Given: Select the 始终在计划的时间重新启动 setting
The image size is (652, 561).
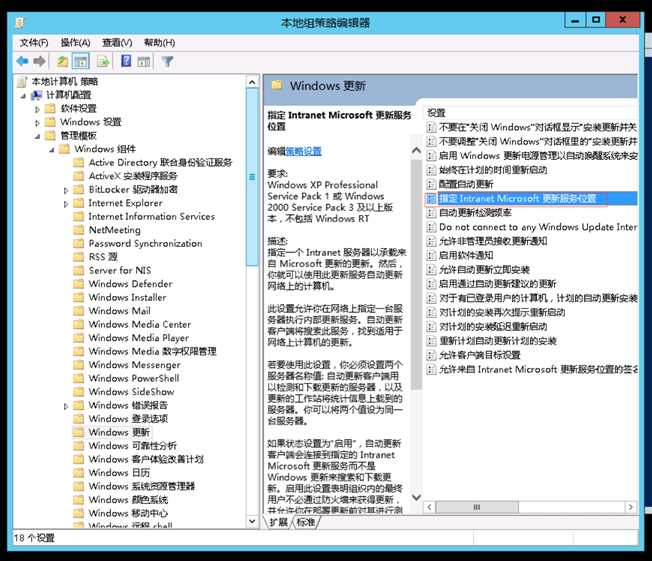Looking at the screenshot, I should 493,170.
